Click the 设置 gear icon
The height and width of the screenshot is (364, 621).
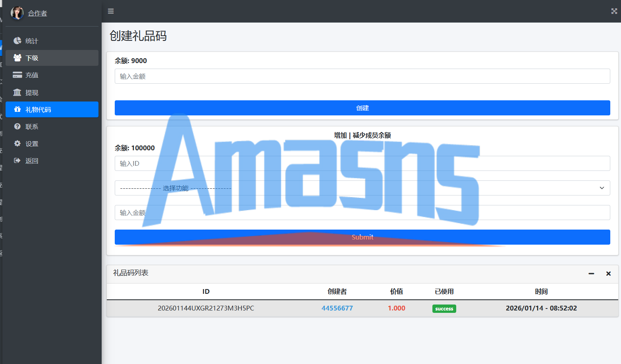click(17, 143)
